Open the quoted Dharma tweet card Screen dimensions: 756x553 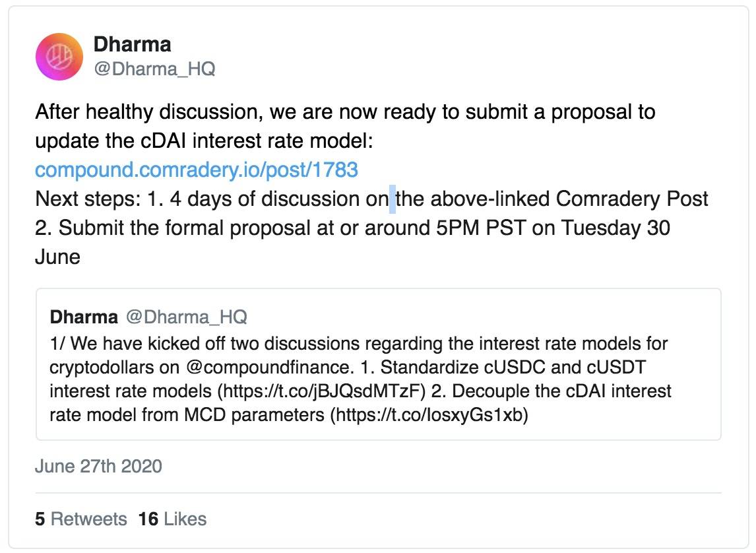379,364
